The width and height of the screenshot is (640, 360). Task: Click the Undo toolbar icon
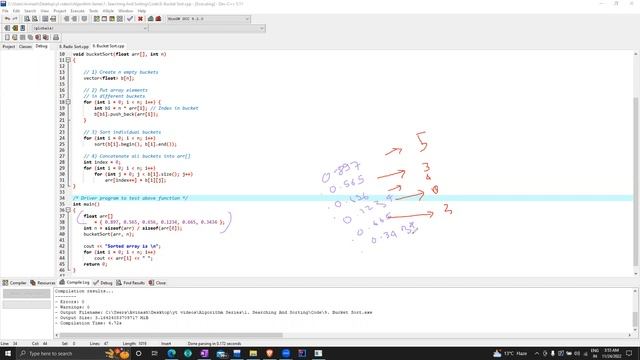click(7, 19)
